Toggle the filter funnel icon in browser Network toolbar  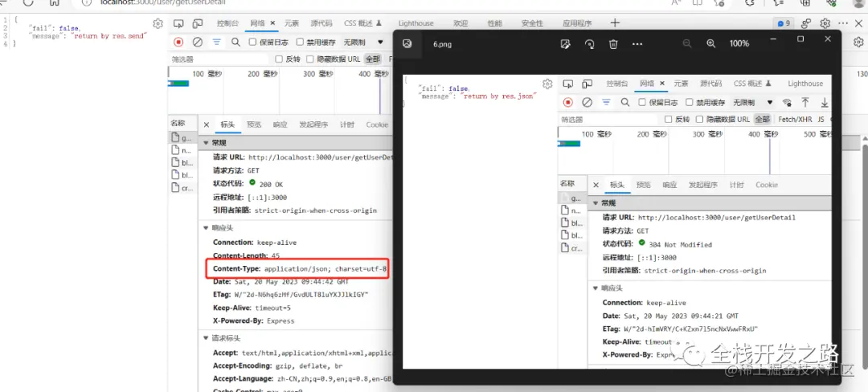[x=216, y=42]
